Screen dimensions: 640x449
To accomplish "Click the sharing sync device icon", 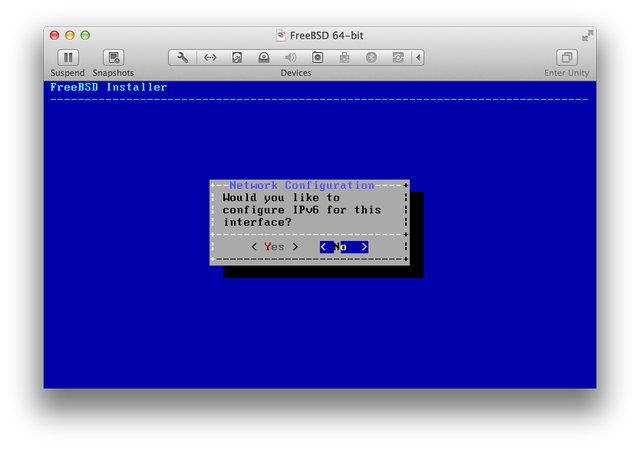I will pos(398,58).
